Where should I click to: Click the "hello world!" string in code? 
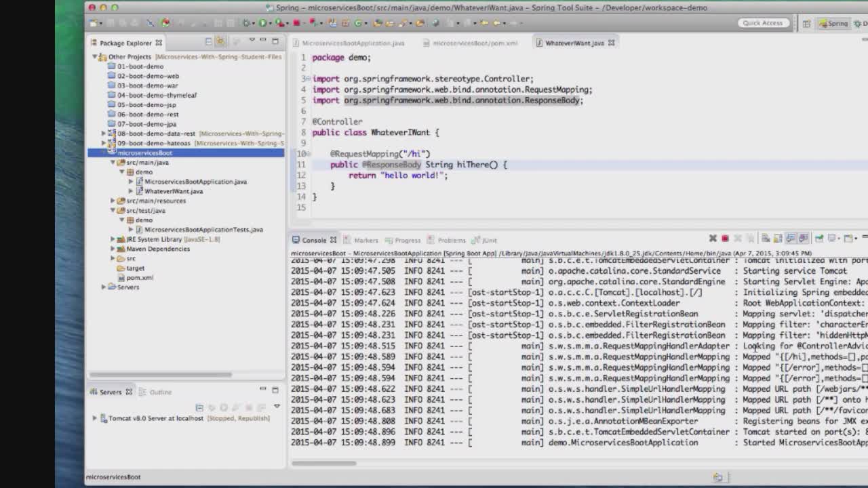[411, 176]
